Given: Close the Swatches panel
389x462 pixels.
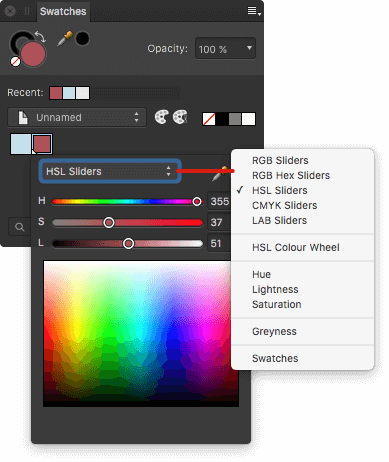Looking at the screenshot, I should (10, 11).
